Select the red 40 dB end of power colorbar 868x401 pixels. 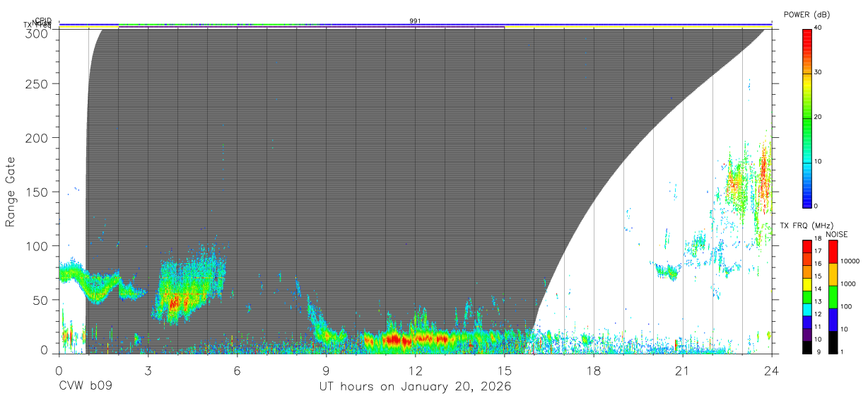pos(808,32)
